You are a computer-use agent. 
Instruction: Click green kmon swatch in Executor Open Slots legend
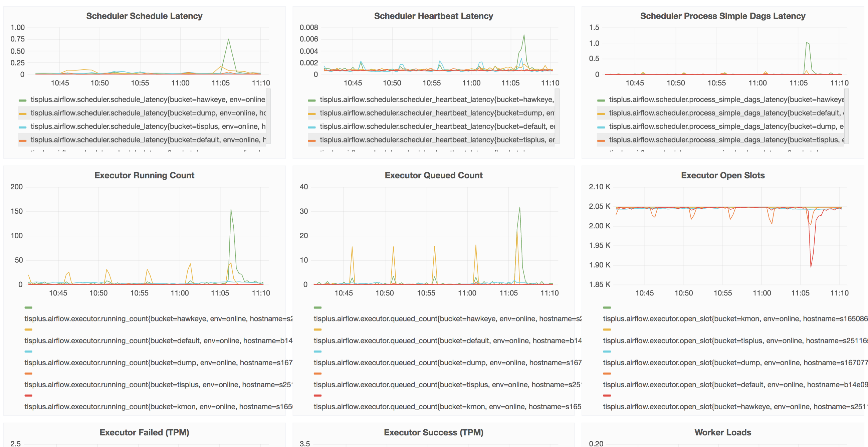pyautogui.click(x=607, y=307)
